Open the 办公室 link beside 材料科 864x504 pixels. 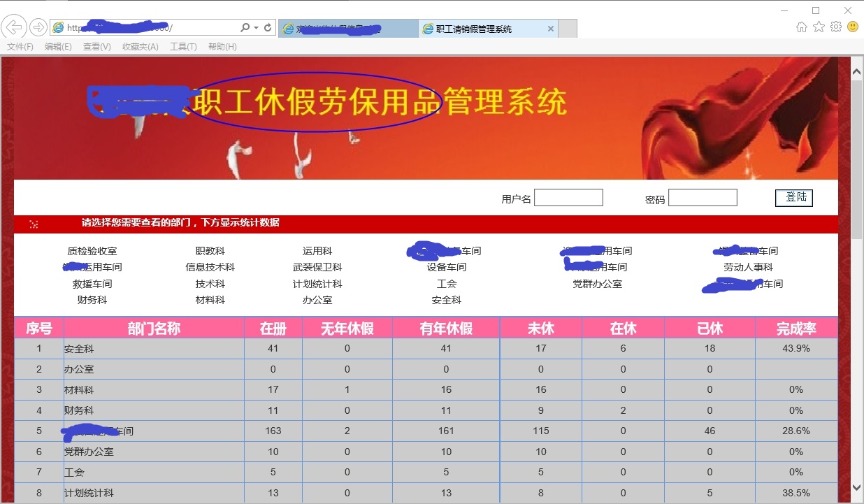[317, 300]
